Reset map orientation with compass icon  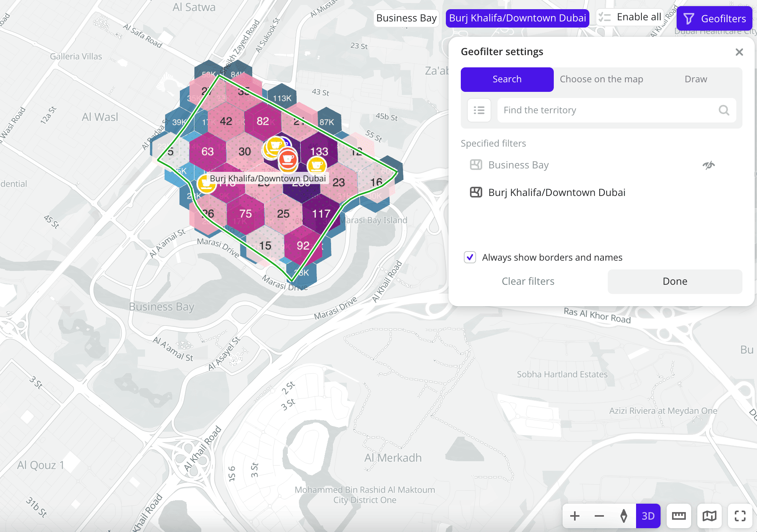[623, 516]
